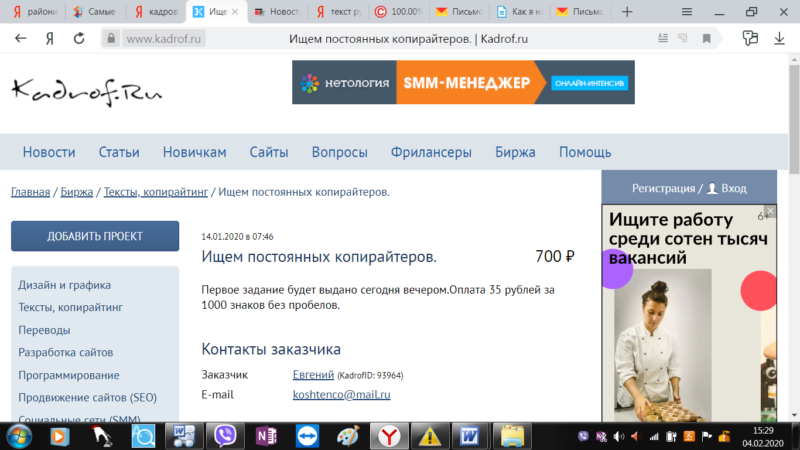Select the 'Программирование' category
This screenshot has height=450, width=800.
[69, 375]
